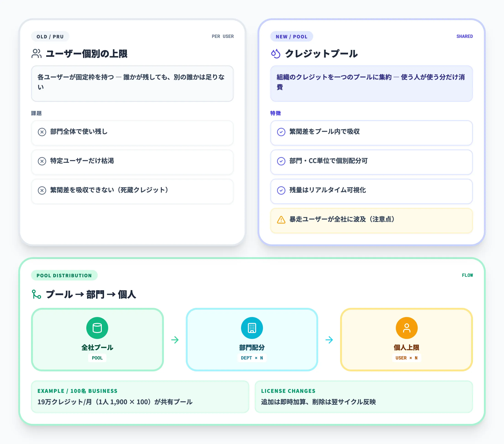Click the text 追加は即時加算、削除は翌サイクル反映
This screenshot has width=504, height=444.
(318, 402)
